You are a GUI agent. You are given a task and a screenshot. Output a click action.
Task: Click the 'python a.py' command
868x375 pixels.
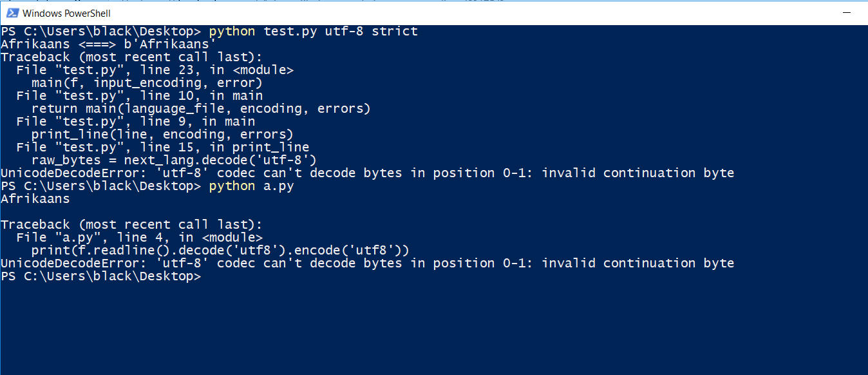tap(252, 186)
